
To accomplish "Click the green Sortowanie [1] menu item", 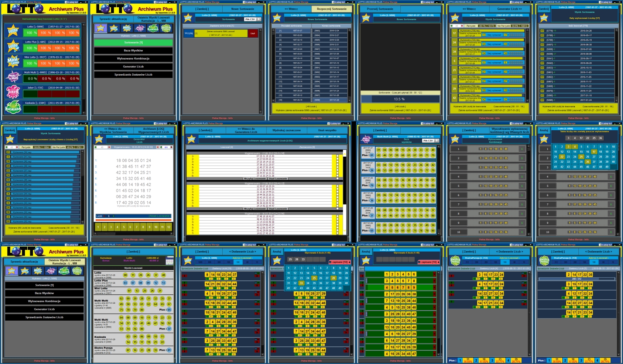I will pos(133,42).
